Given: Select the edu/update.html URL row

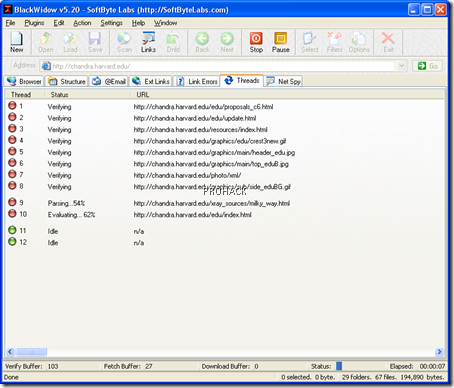Looking at the screenshot, I should click(x=195, y=118).
